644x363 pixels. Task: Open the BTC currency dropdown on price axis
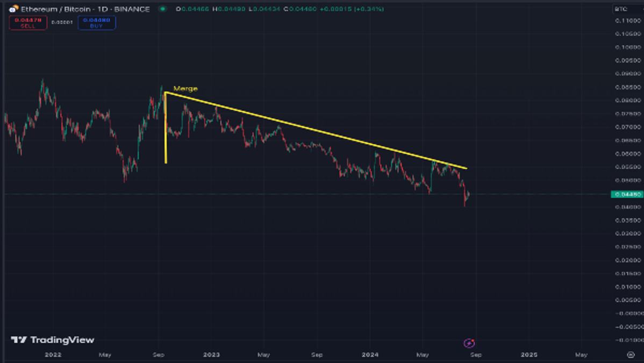tap(626, 9)
